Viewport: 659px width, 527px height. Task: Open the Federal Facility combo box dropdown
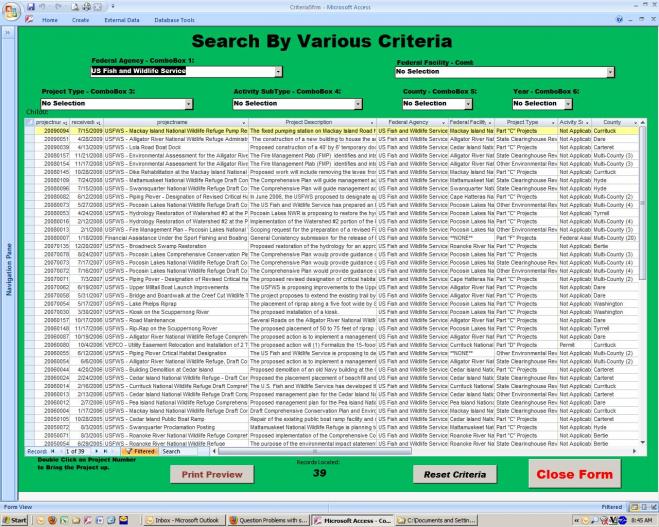[x=610, y=72]
